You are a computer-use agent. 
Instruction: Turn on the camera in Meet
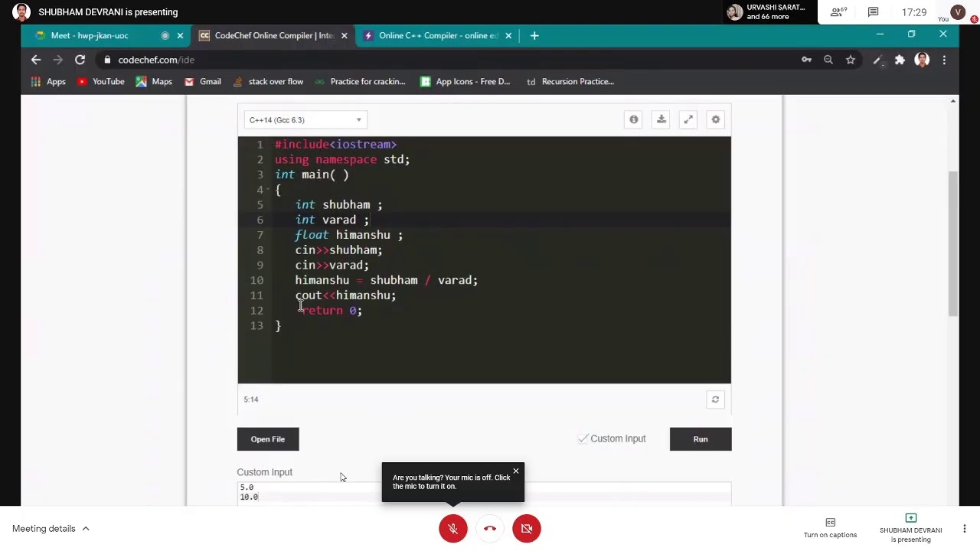527,528
